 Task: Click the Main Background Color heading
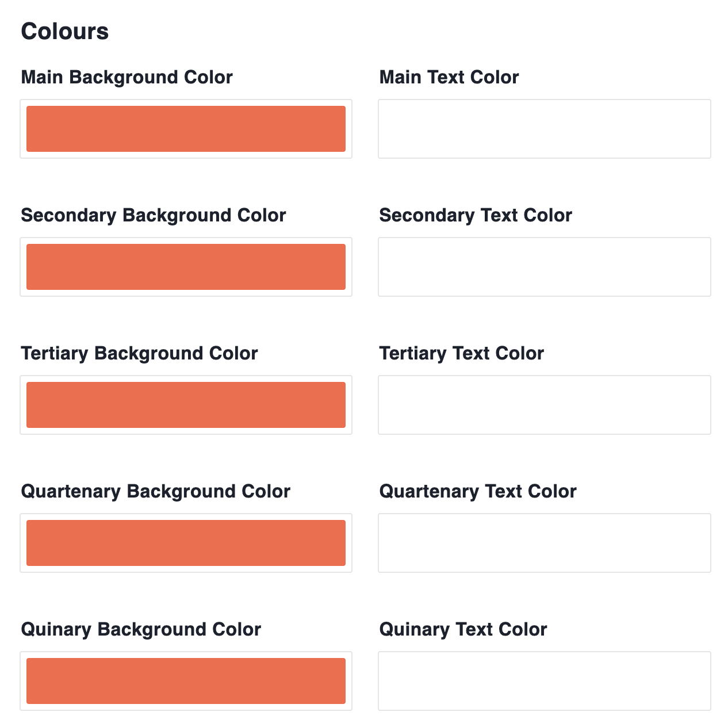(127, 77)
